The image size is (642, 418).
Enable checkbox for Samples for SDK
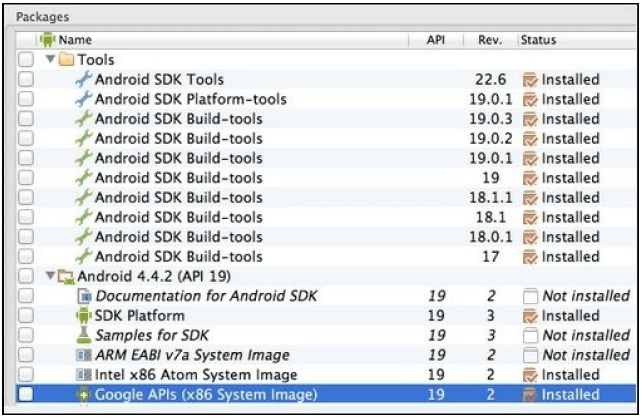(x=26, y=335)
